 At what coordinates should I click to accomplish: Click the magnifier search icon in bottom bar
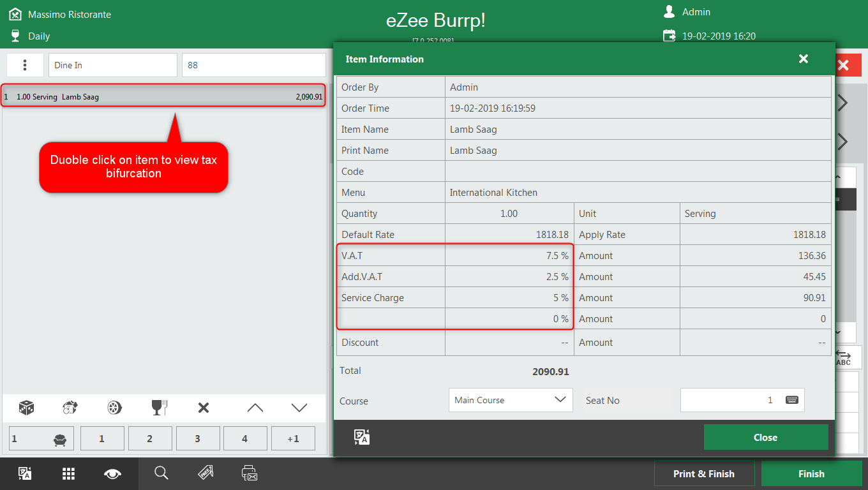tap(161, 473)
